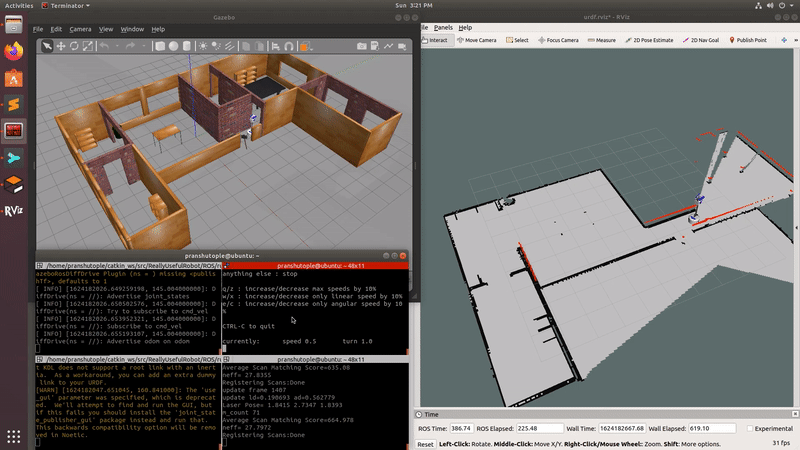This screenshot has height=450, width=800.
Task: Select the 2D Nav Goal tool
Action: (x=701, y=40)
